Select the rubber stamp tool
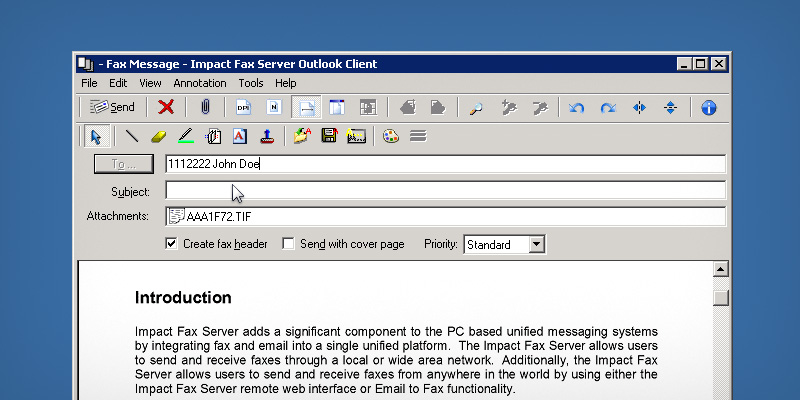 pos(267,136)
